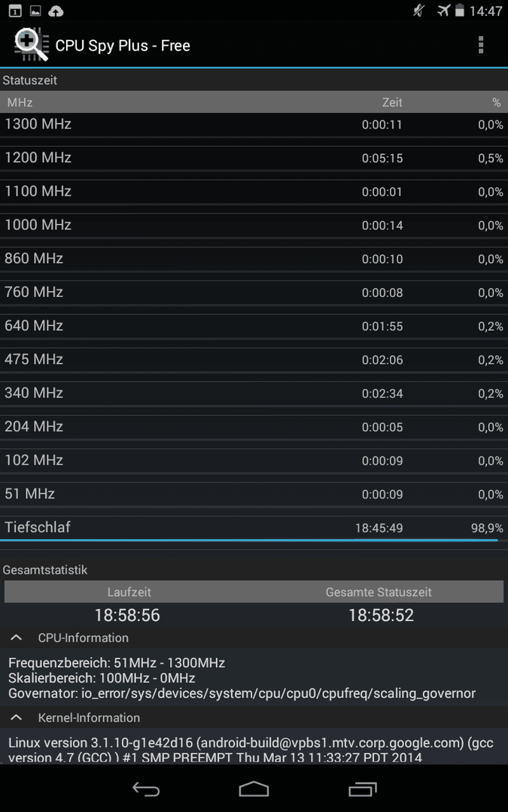Open the recent apps navigation button
This screenshot has width=508, height=812.
coord(362,789)
